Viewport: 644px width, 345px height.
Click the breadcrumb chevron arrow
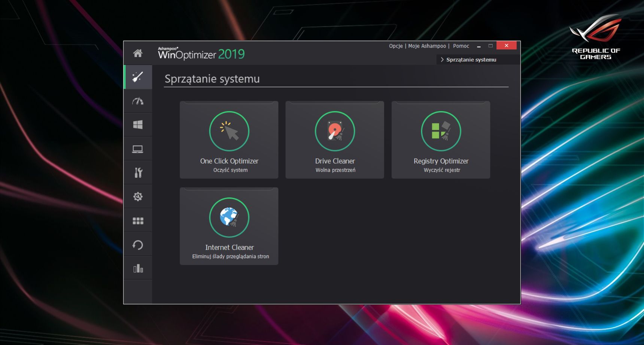click(x=442, y=59)
